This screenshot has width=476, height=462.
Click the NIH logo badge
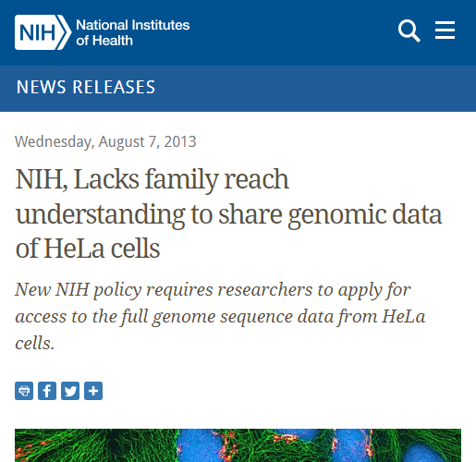pyautogui.click(x=43, y=32)
